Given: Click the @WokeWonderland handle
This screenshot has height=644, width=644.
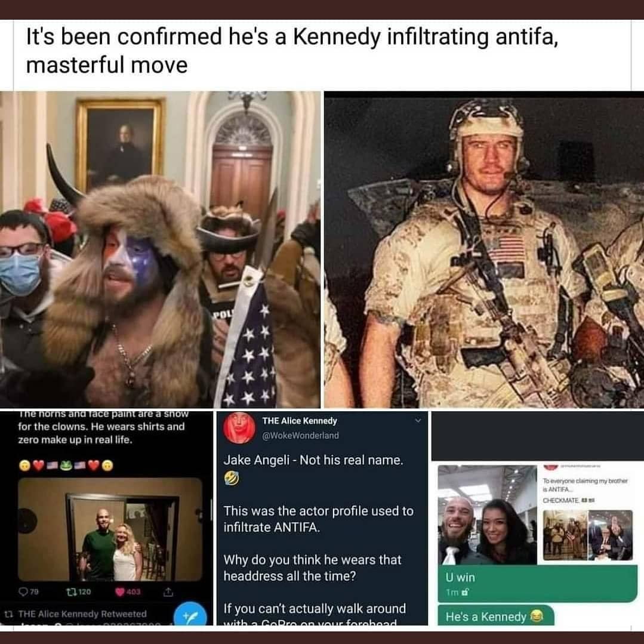Looking at the screenshot, I should tap(301, 435).
